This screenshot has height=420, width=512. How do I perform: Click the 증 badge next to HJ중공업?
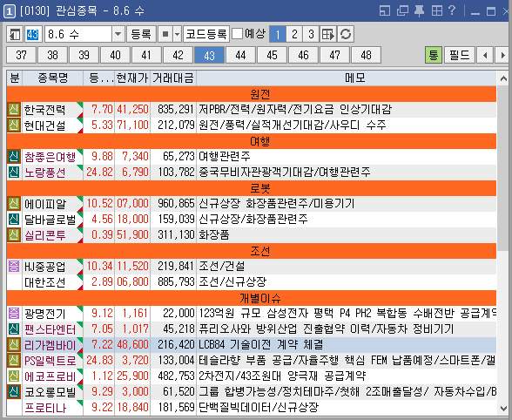tap(14, 266)
